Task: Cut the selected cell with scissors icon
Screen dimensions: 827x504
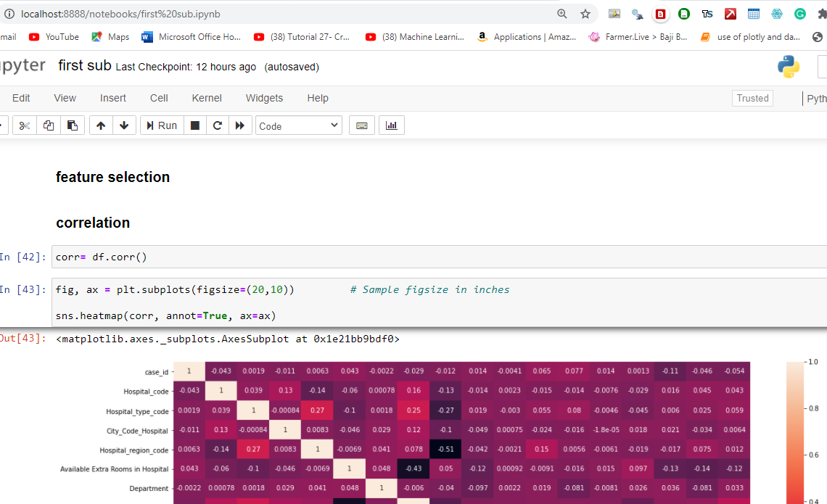Action: 25,125
